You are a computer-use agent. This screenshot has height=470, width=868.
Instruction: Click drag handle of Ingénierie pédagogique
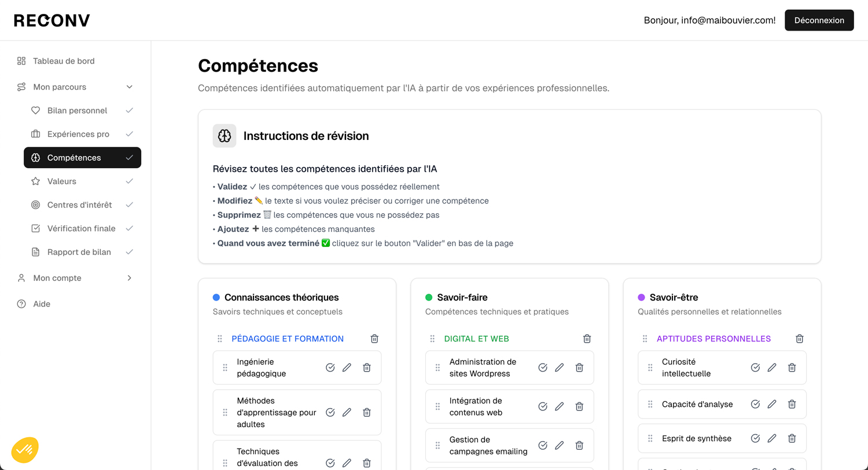point(225,368)
